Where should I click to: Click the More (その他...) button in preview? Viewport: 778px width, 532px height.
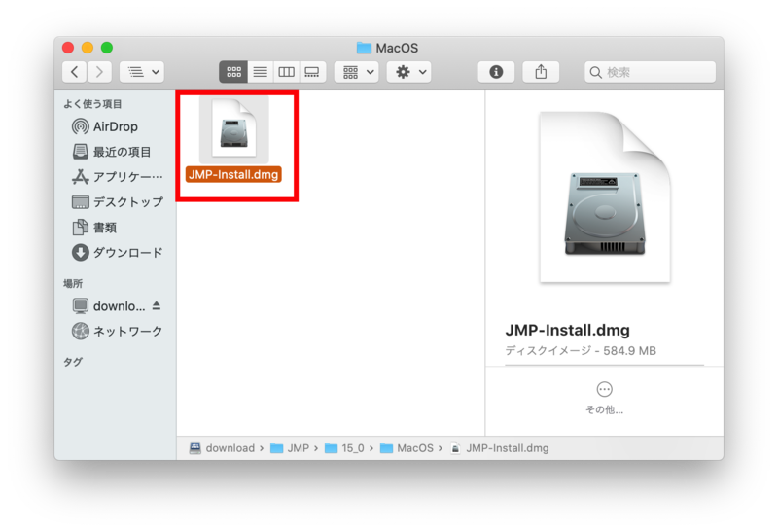pyautogui.click(x=604, y=398)
